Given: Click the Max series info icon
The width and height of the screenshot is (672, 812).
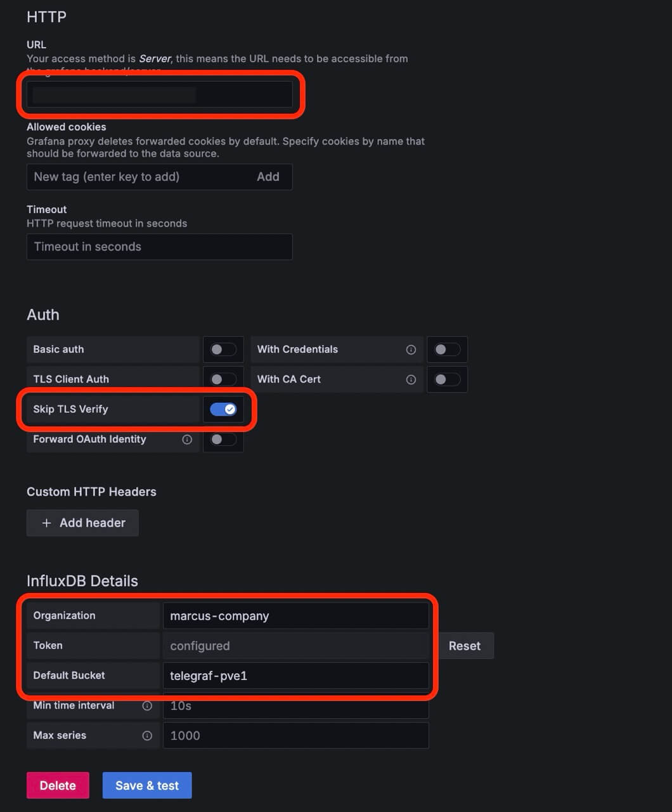Looking at the screenshot, I should pyautogui.click(x=147, y=736).
